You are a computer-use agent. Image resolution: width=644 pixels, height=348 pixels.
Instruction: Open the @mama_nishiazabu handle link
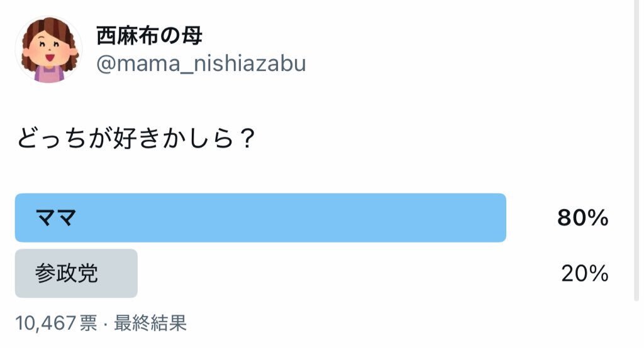pyautogui.click(x=201, y=64)
